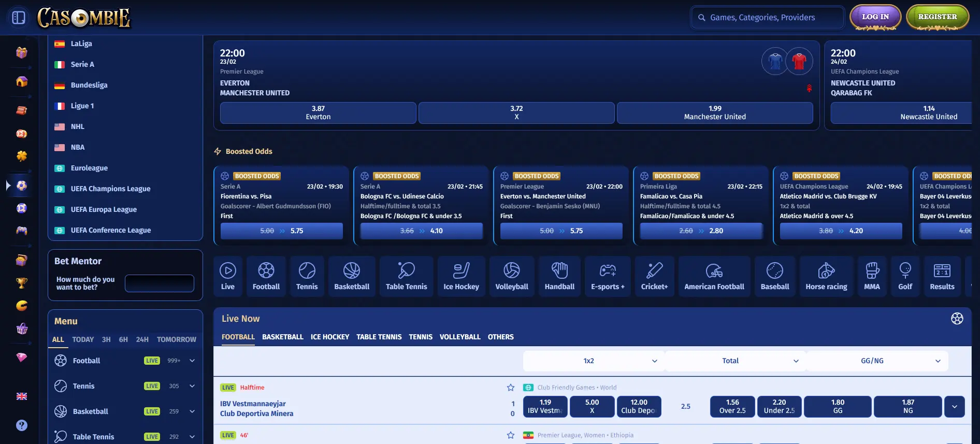Expand more markets for IBV Vestmannaeyjar match
Image resolution: width=980 pixels, height=444 pixels.
click(x=955, y=407)
